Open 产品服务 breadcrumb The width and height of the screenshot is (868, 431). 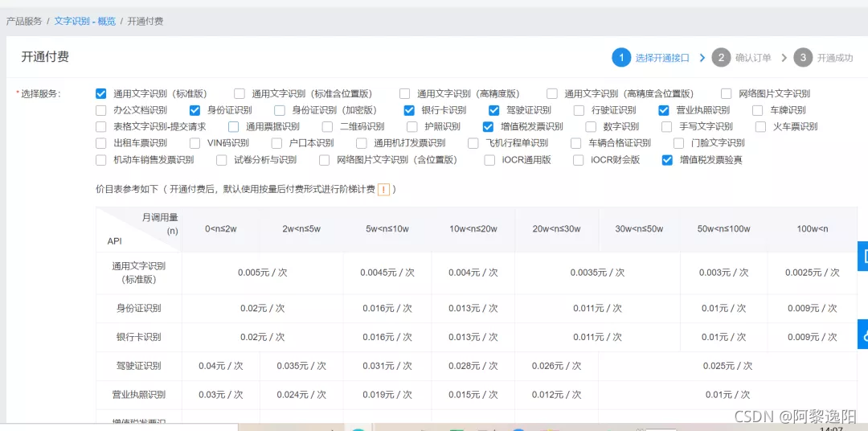(x=24, y=22)
